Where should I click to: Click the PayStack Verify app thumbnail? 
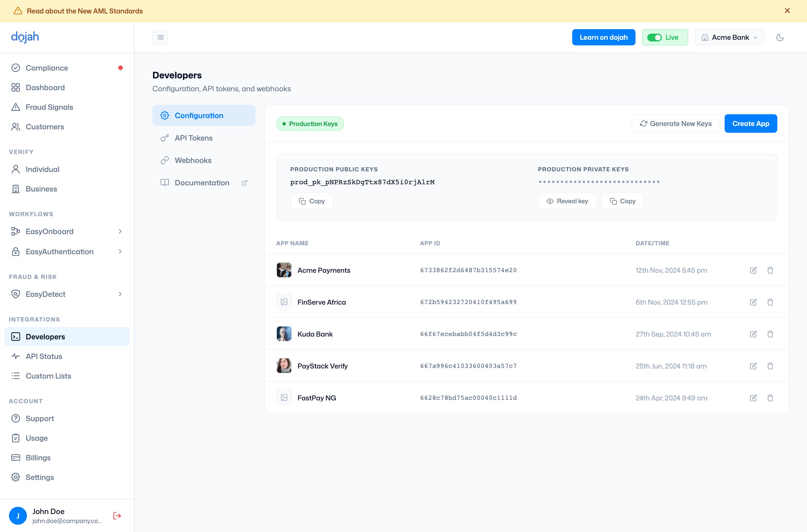coord(284,366)
